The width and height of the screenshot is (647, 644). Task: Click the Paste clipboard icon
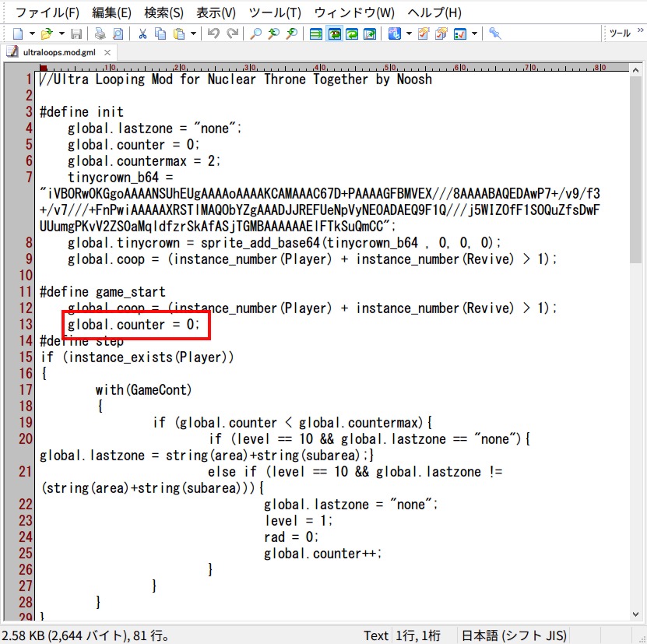point(179,33)
